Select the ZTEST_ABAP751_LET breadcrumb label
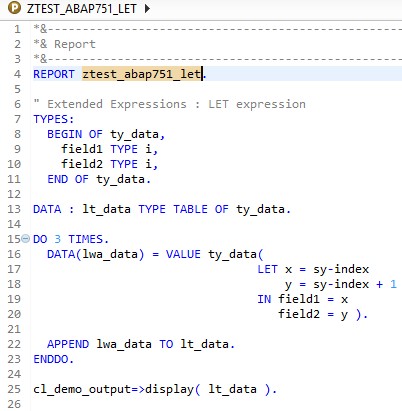Image resolution: width=402 pixels, height=411 pixels. 82,8
